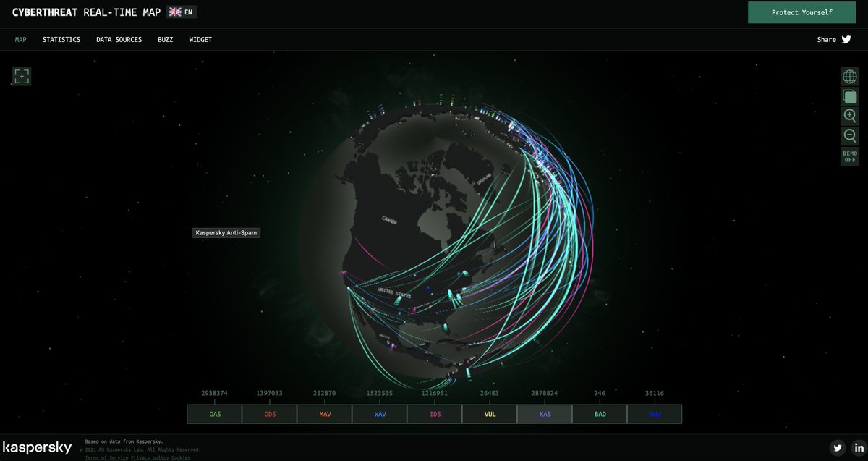The height and width of the screenshot is (461, 868).
Task: Toggle the IDS detection filter
Action: (435, 414)
